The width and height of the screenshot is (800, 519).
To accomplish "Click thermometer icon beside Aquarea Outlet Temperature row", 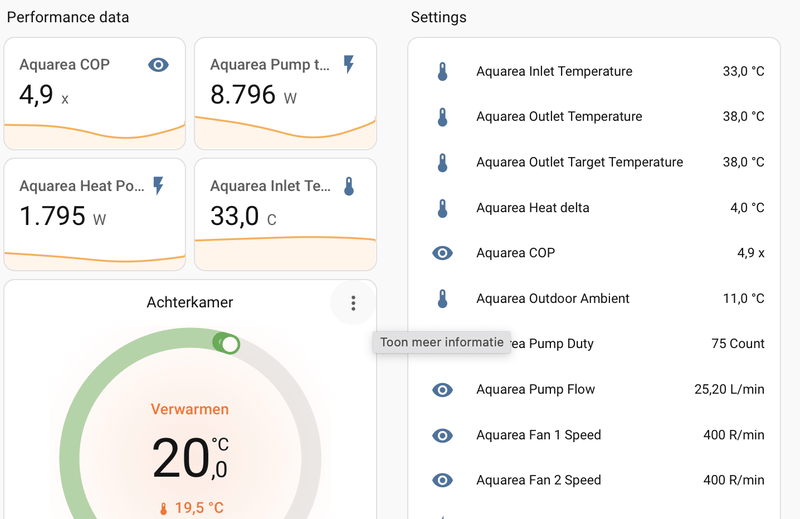I will [442, 117].
